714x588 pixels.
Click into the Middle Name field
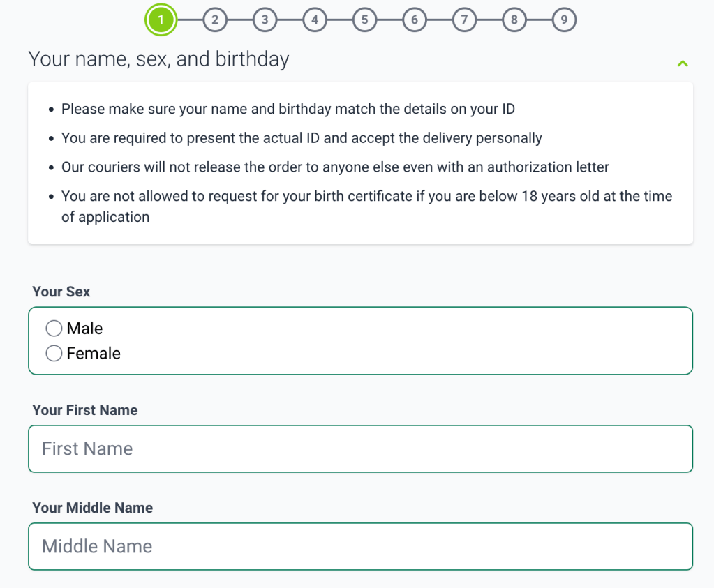tap(360, 546)
